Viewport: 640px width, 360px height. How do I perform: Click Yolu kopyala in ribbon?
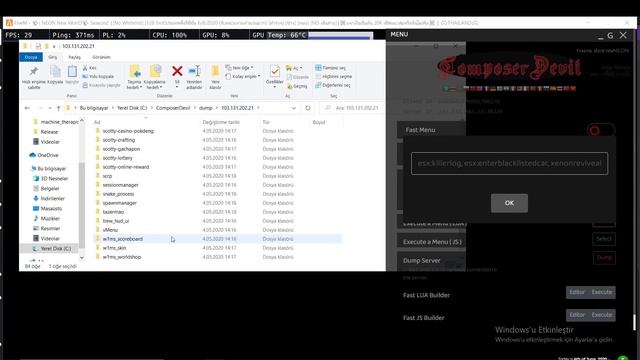(x=98, y=76)
